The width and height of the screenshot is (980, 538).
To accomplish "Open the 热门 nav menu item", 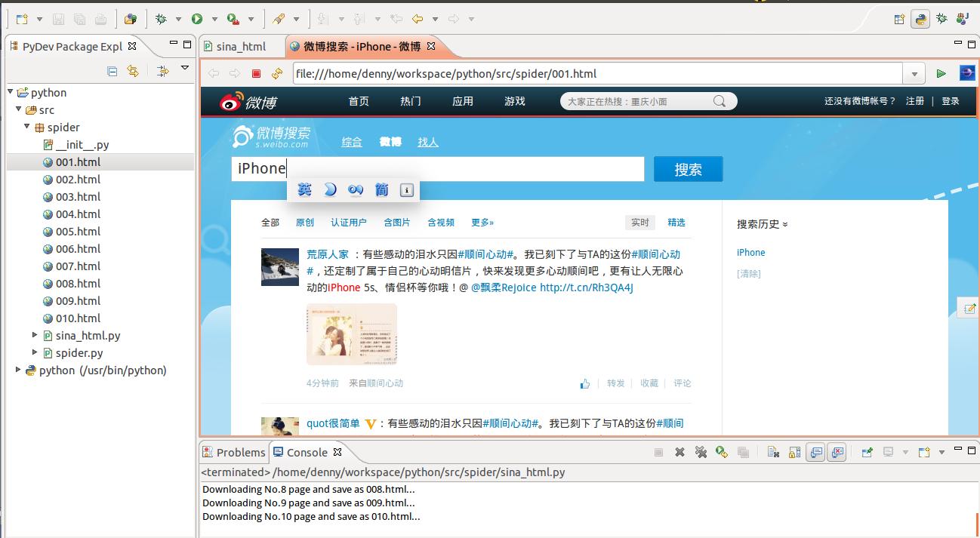I will tap(411, 101).
